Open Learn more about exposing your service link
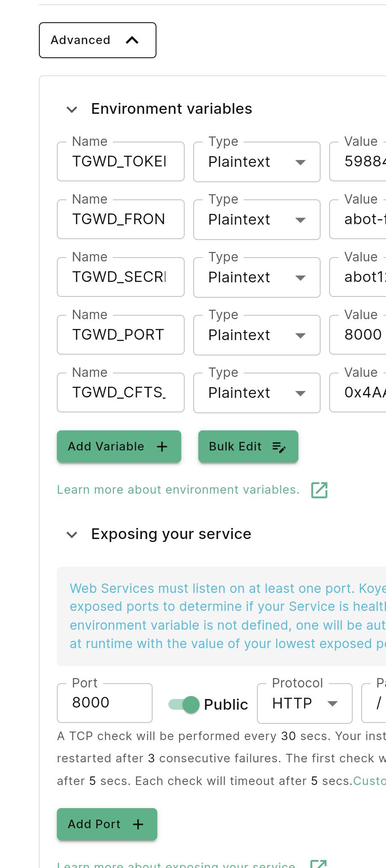386x868 pixels. [176, 864]
